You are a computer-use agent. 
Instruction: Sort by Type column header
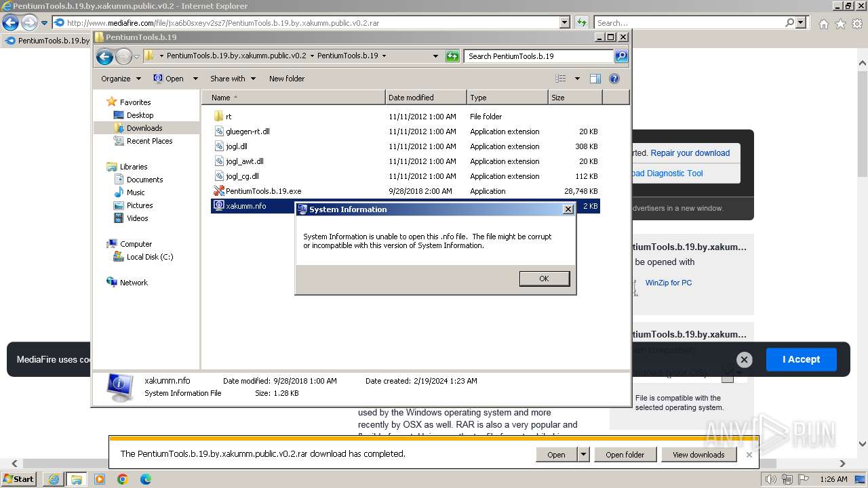[507, 98]
